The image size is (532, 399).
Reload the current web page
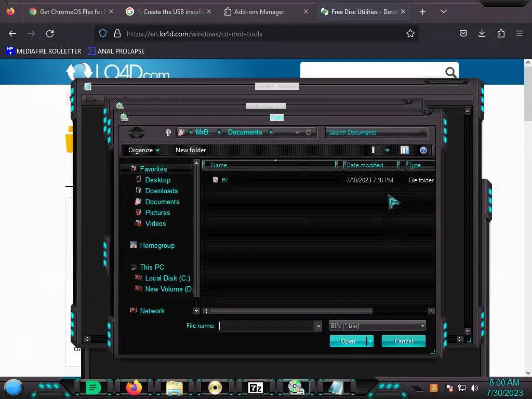(50, 34)
